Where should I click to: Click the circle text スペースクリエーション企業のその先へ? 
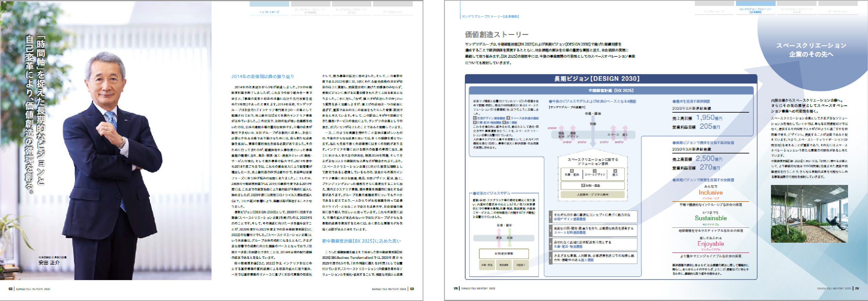coord(811,50)
